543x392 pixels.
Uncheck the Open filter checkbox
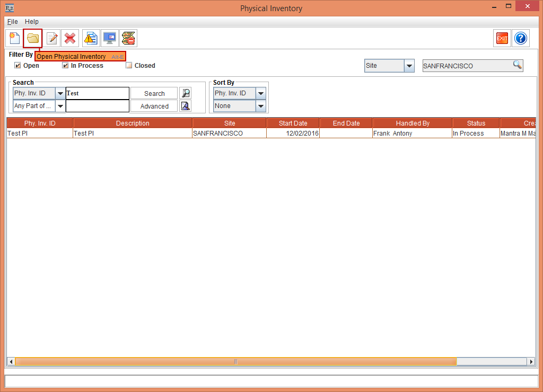pos(17,66)
